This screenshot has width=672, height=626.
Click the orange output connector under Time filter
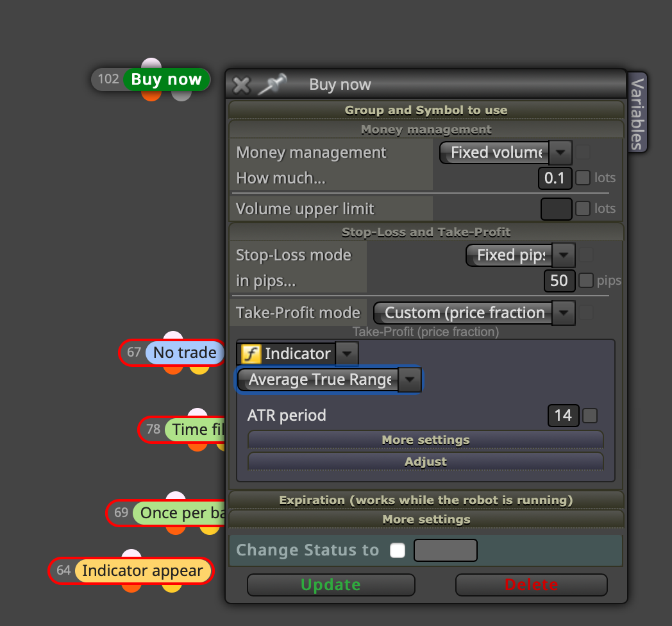click(197, 446)
